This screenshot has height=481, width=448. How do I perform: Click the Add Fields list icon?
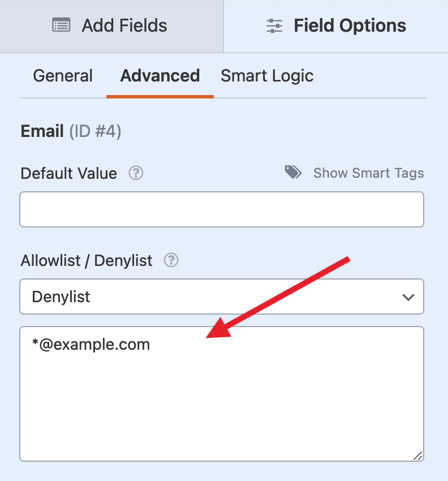coord(61,25)
